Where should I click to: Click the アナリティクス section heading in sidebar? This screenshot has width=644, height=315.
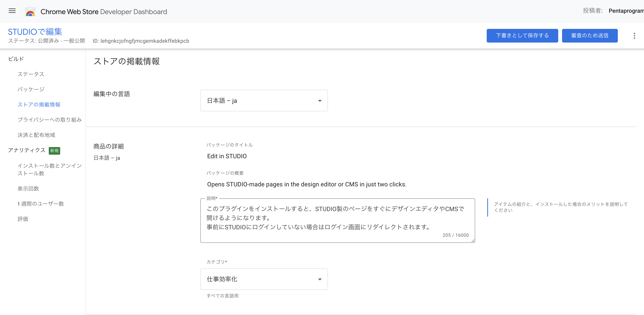[27, 150]
